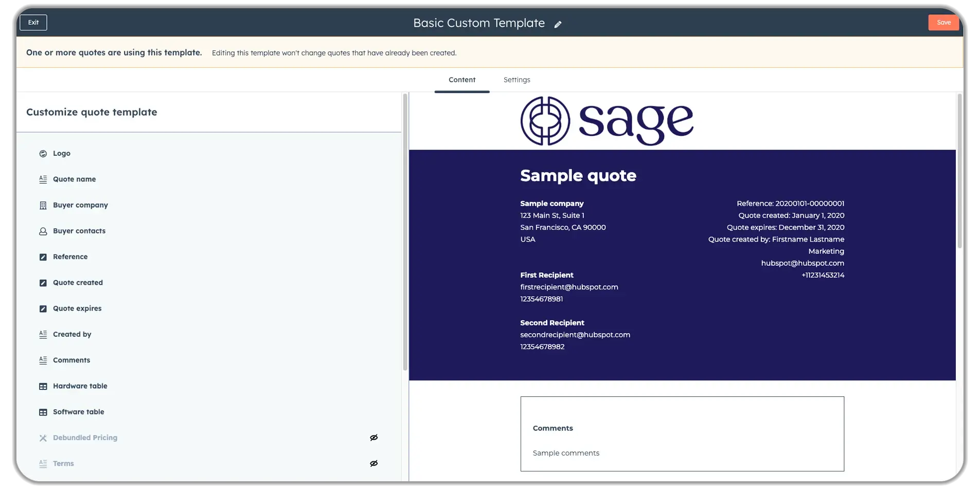This screenshot has width=980, height=490.
Task: Click the Exit button
Action: [33, 22]
